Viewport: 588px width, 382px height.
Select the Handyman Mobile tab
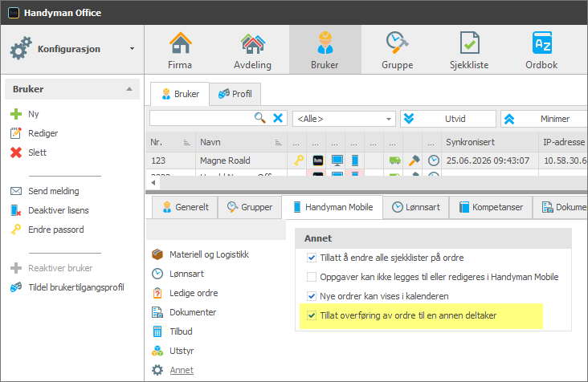point(333,207)
